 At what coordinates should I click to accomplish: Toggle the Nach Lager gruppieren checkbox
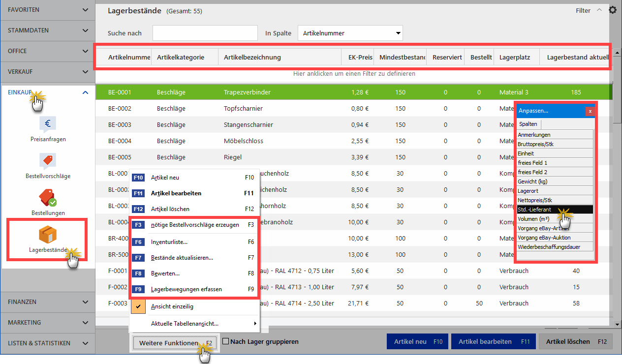pyautogui.click(x=226, y=341)
